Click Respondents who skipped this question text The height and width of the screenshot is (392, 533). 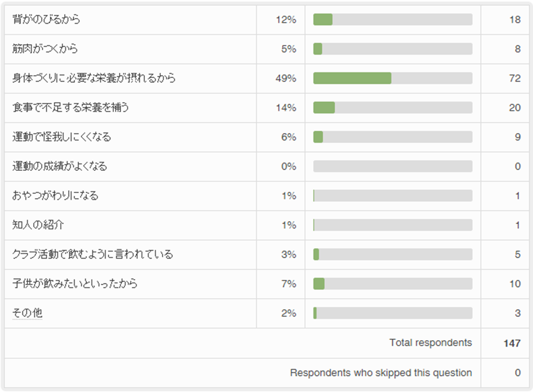point(381,373)
